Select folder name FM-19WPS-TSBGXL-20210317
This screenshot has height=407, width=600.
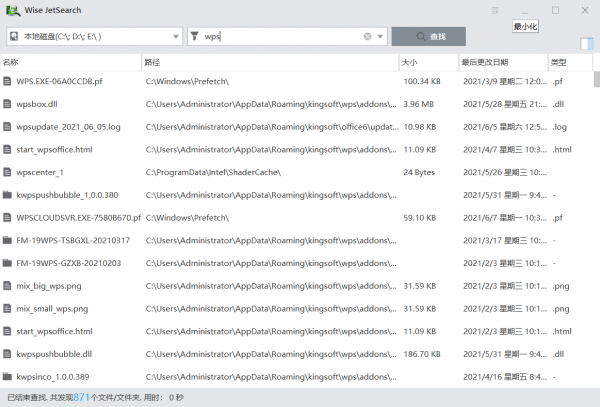pyautogui.click(x=73, y=241)
